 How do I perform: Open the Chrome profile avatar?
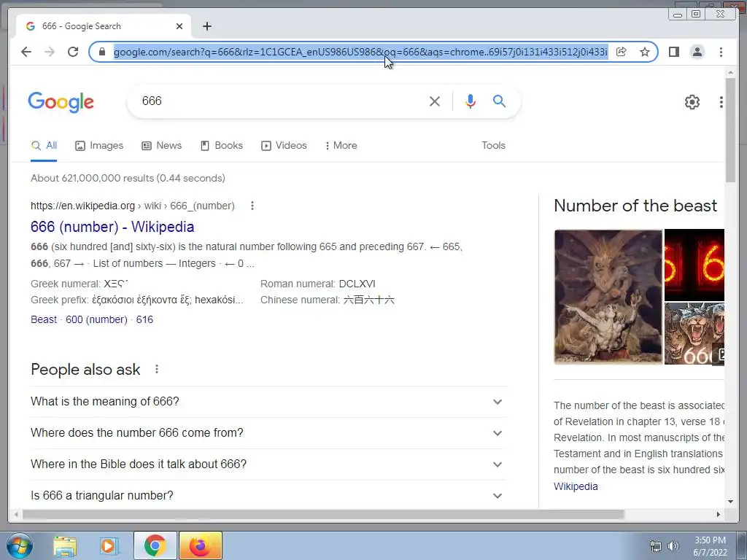pyautogui.click(x=697, y=52)
